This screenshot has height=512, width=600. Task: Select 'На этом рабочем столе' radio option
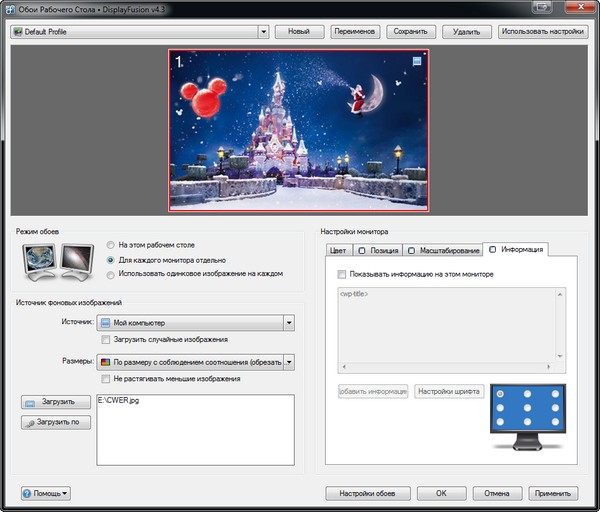coord(111,244)
